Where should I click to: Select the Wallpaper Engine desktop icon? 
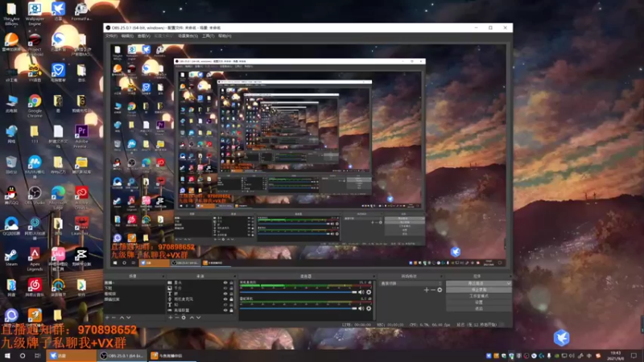coord(35,13)
